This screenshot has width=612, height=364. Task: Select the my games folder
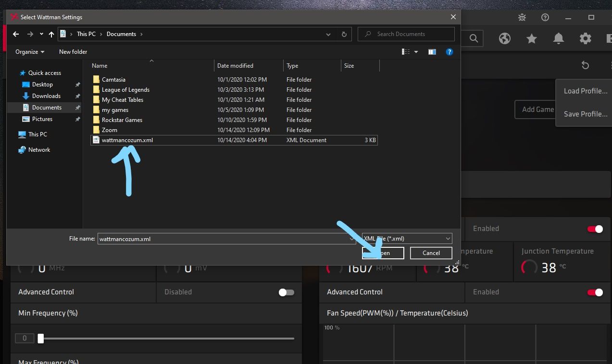[x=115, y=110]
